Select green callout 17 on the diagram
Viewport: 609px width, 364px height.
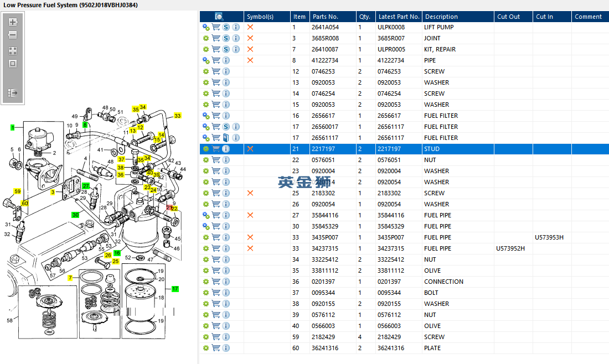pos(175,289)
